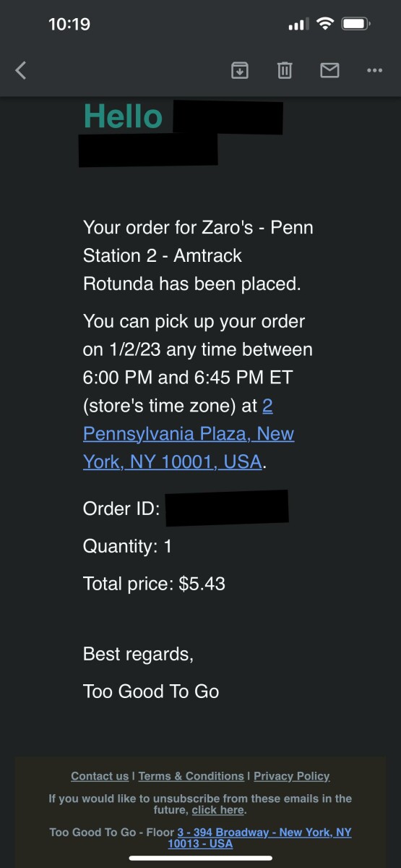Tap the Total price $5.43 text

(154, 583)
